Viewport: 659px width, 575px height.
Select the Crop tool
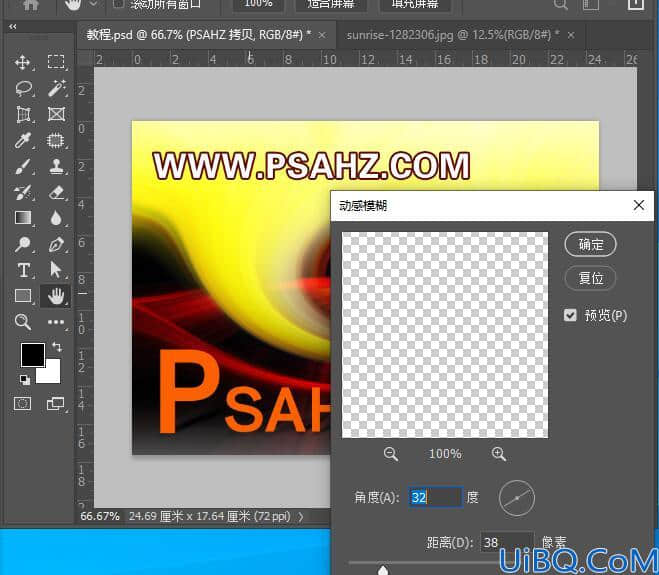(x=23, y=114)
